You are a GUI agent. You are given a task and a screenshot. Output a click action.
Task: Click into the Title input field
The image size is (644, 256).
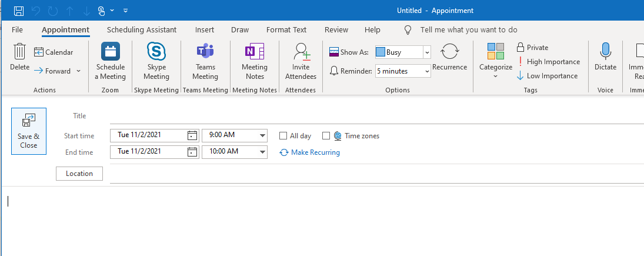[x=376, y=116]
